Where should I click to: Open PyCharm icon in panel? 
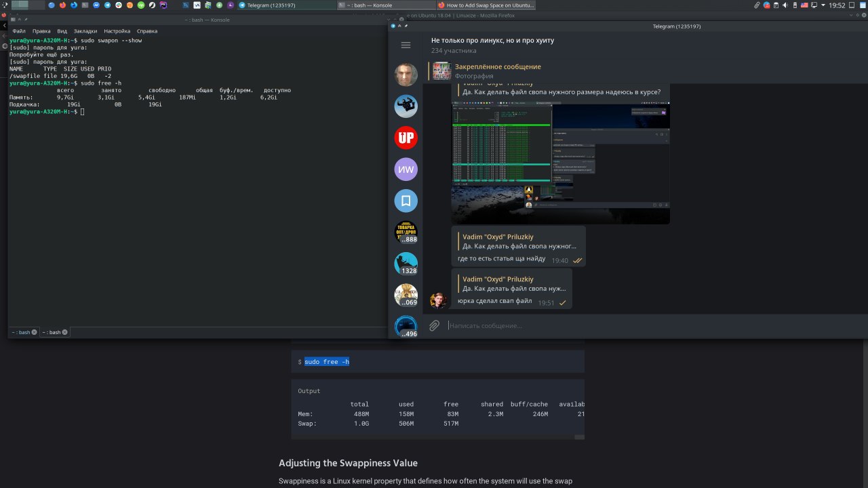163,5
